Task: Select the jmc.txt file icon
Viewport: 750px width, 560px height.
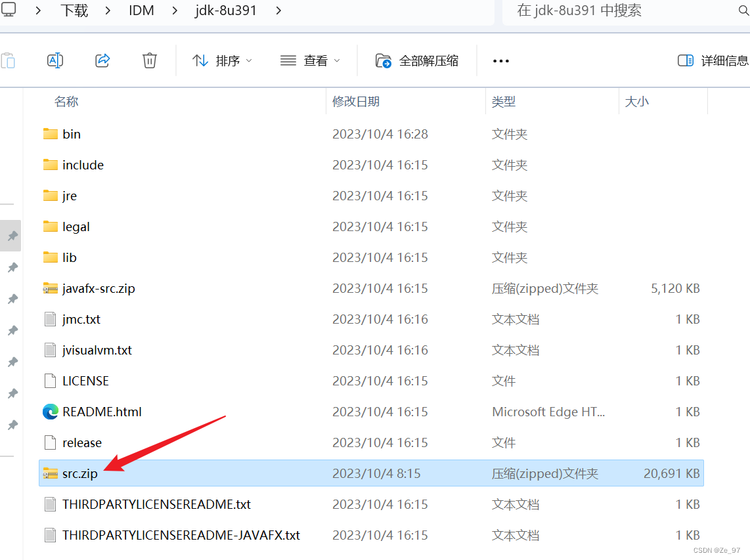Action: [x=50, y=319]
